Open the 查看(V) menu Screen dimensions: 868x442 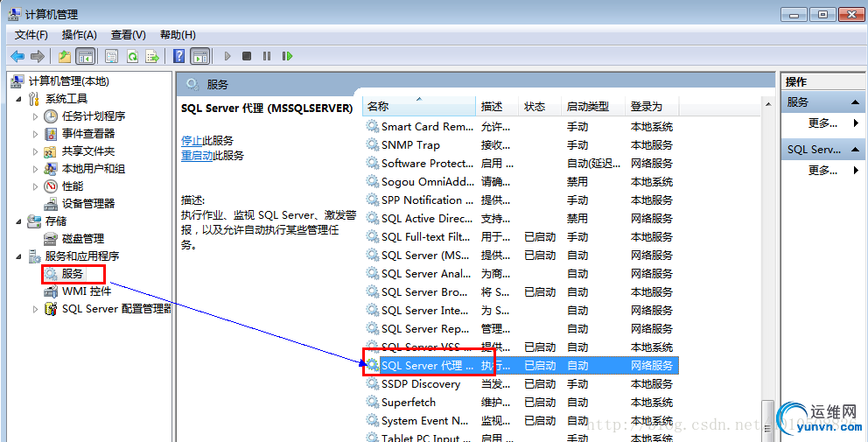tap(128, 35)
